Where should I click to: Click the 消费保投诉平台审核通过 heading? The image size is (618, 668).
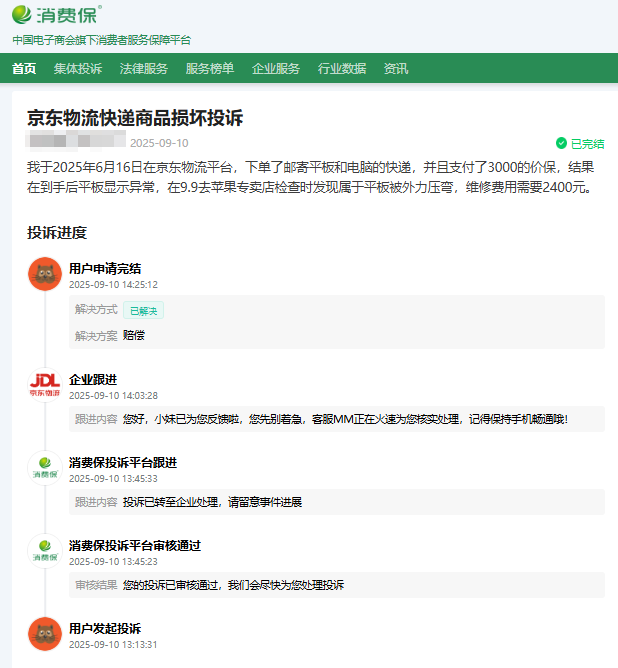135,546
